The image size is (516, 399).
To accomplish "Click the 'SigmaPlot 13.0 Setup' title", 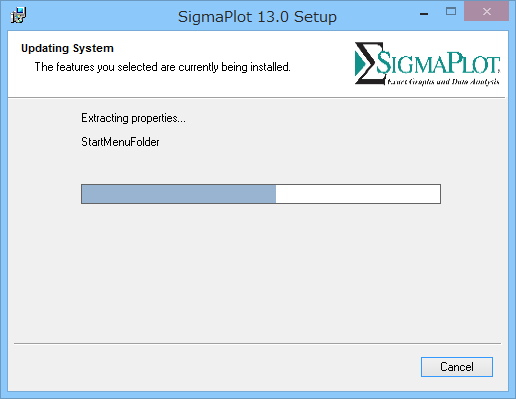I will pos(257,17).
